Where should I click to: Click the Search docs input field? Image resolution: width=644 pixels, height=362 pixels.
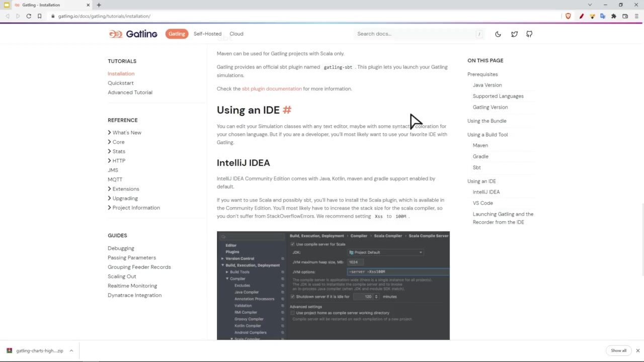[415, 34]
